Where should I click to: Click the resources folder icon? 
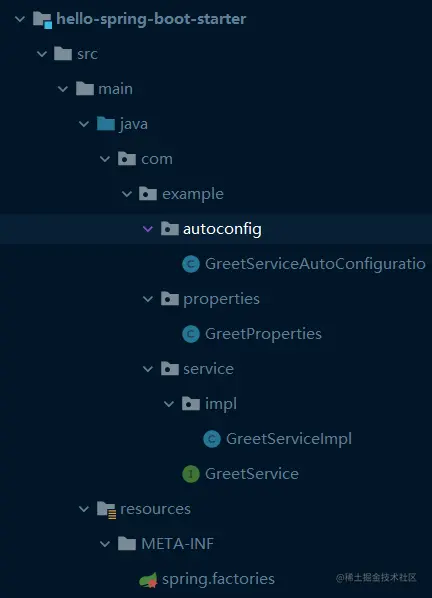pyautogui.click(x=106, y=510)
